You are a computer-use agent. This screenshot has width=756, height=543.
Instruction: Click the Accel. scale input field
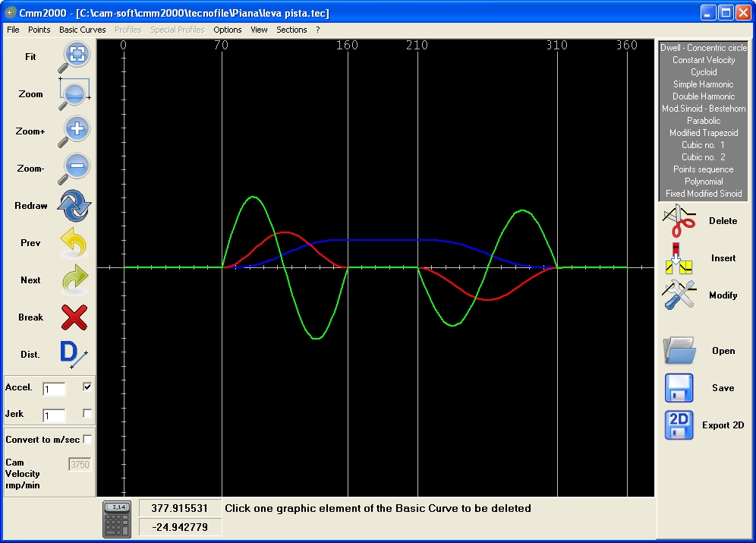tap(54, 389)
